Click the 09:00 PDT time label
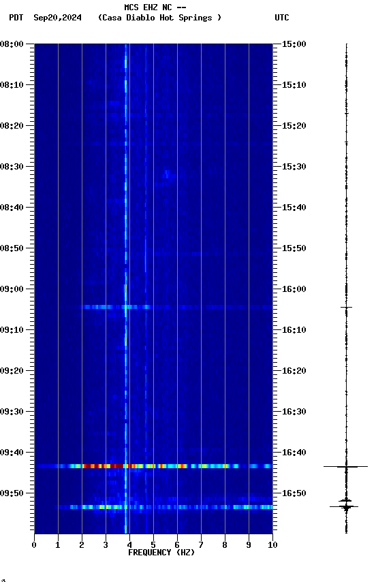 12,289
